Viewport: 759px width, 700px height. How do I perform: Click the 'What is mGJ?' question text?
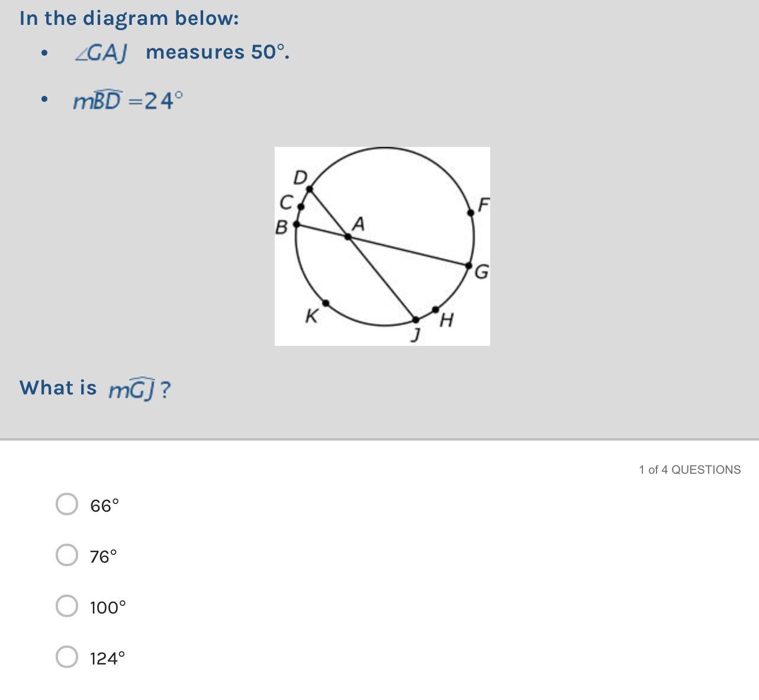pyautogui.click(x=95, y=388)
